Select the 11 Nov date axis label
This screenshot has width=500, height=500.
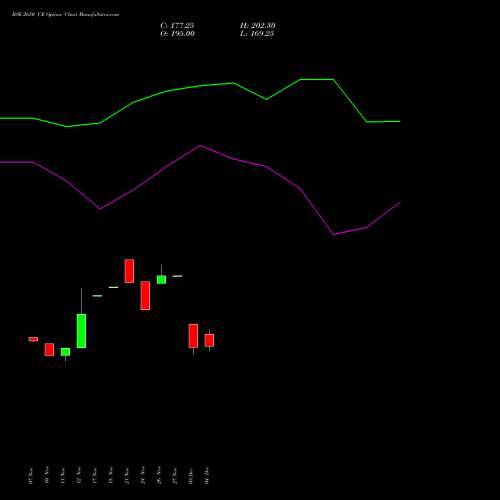point(63,476)
